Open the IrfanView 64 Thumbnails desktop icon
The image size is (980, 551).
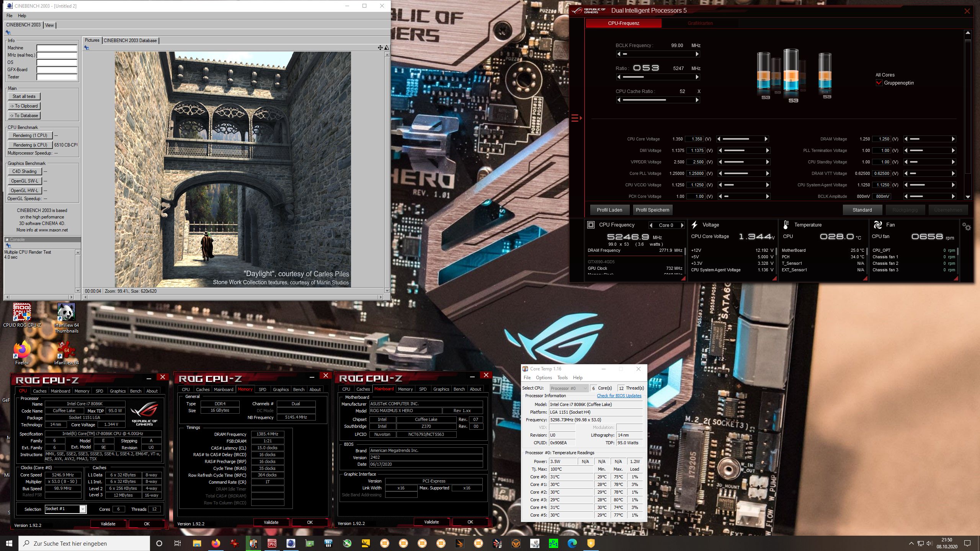67,318
